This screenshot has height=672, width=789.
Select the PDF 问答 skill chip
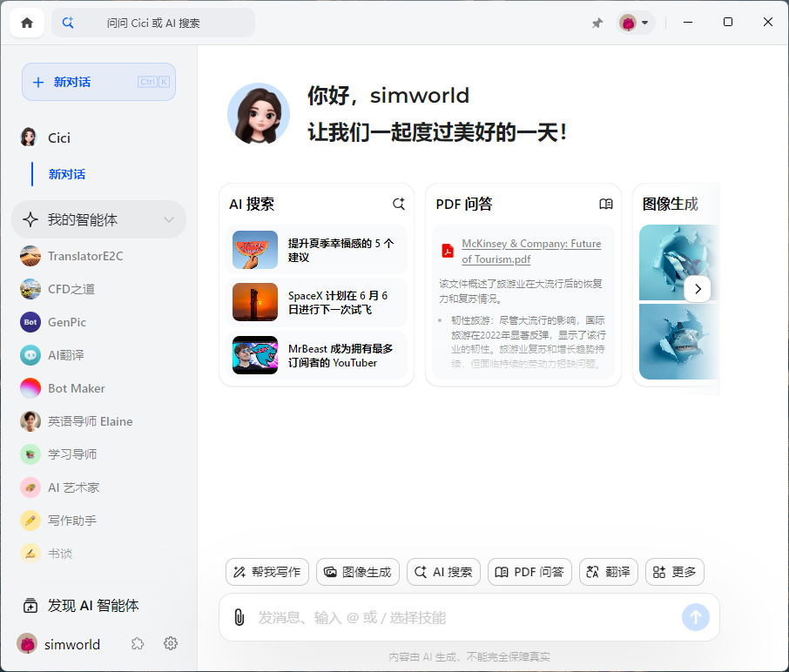coord(529,572)
